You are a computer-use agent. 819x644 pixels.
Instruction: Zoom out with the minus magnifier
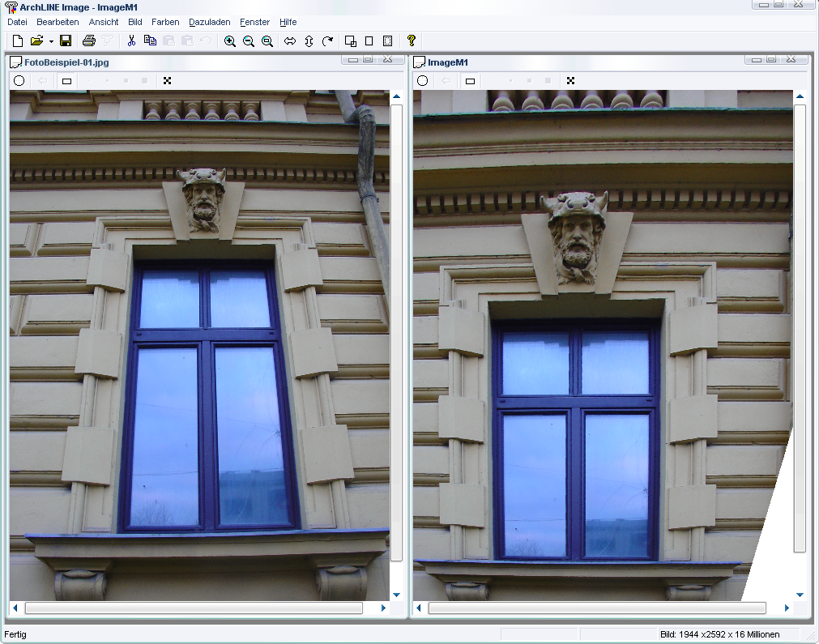pyautogui.click(x=249, y=41)
